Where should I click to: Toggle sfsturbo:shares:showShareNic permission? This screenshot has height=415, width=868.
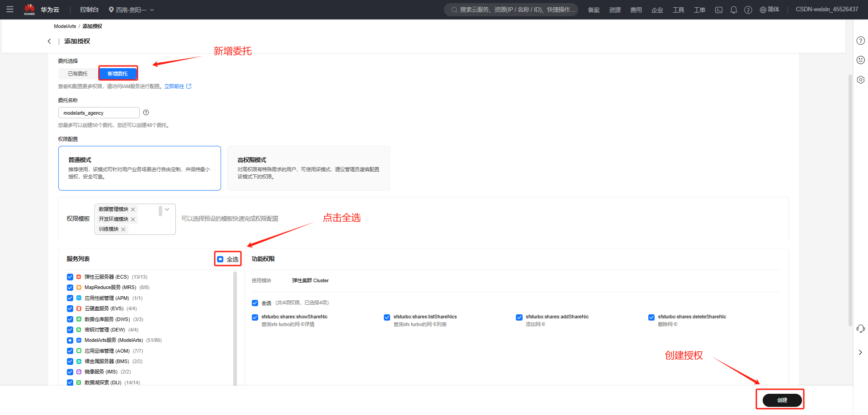point(255,317)
